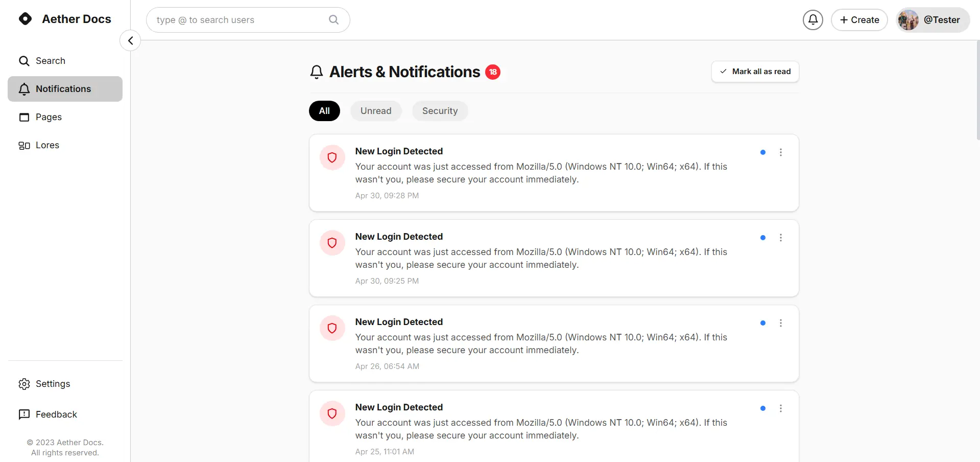Viewport: 980px width, 462px height.
Task: Click the Aether Docs logo icon
Action: (x=25, y=19)
